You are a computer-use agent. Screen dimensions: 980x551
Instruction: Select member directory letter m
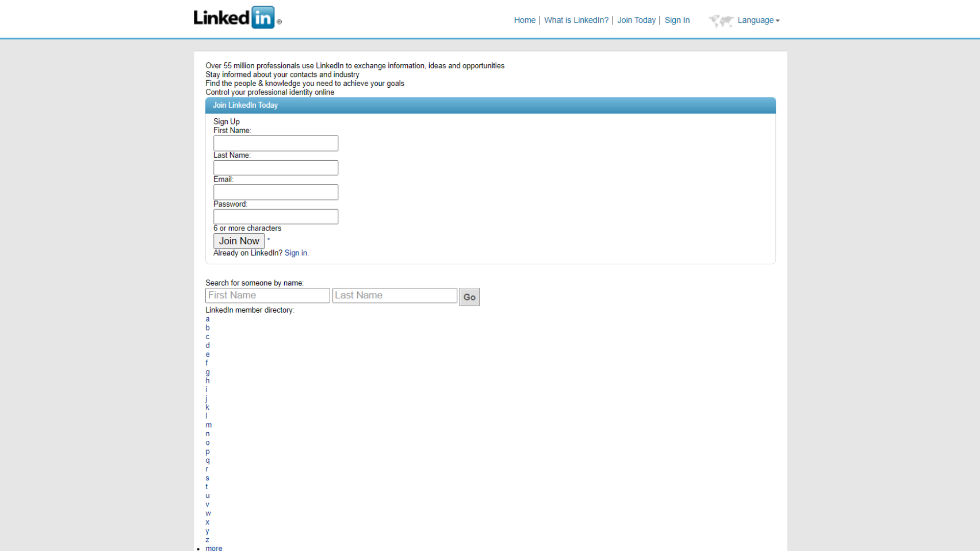tap(209, 424)
